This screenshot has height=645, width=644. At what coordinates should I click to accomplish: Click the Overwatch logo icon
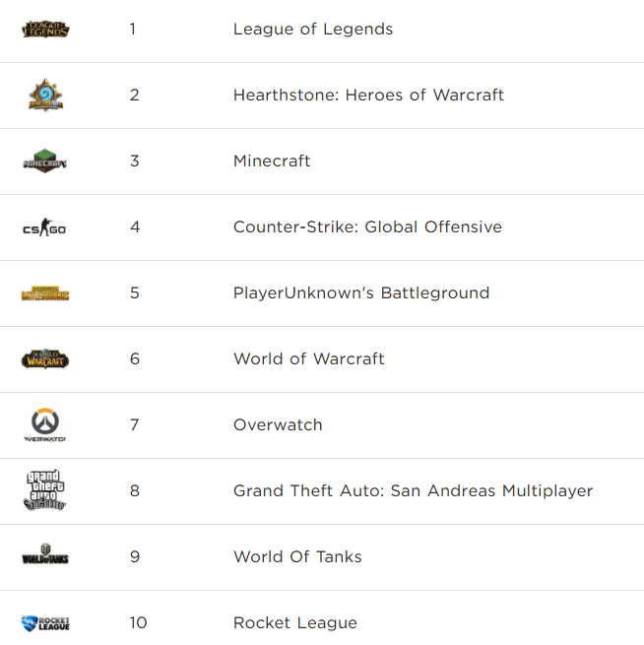45,425
